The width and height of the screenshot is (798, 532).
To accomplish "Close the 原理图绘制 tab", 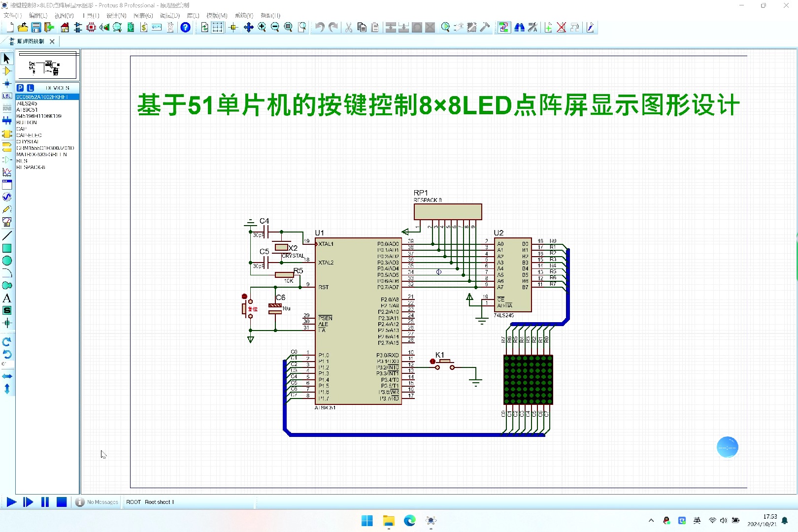I will pyautogui.click(x=52, y=41).
